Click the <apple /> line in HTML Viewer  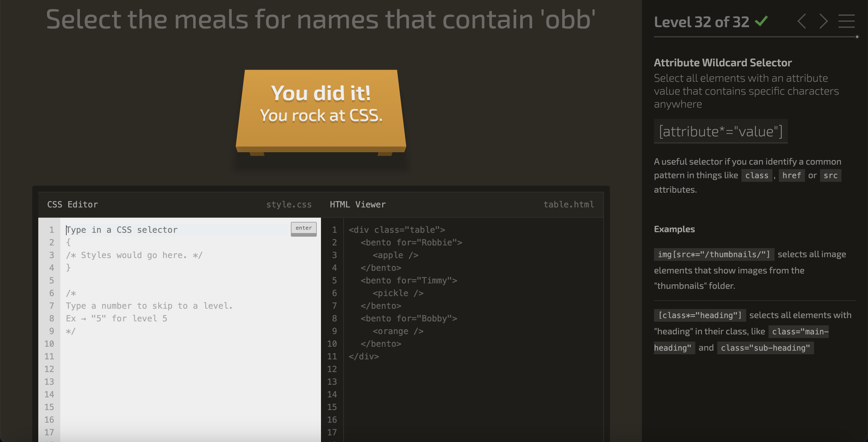(x=395, y=255)
